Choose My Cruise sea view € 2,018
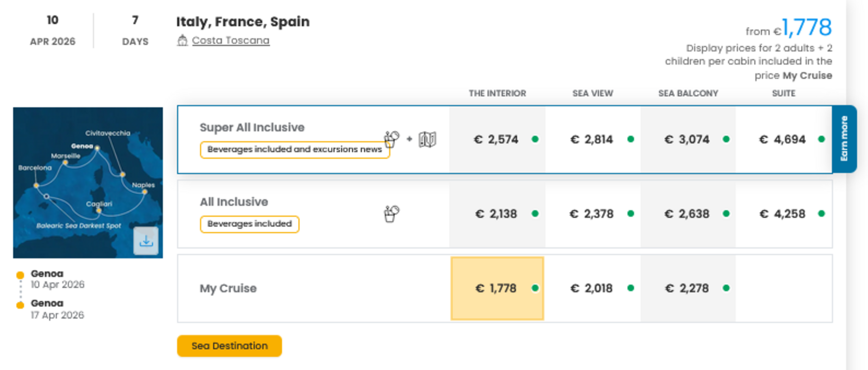The width and height of the screenshot is (868, 370). tap(592, 289)
